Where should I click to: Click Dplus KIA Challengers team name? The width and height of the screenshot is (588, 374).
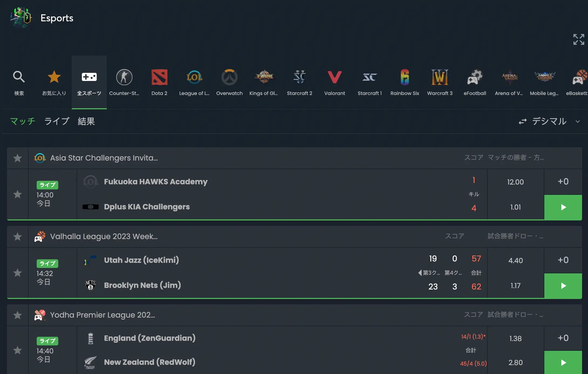pyautogui.click(x=147, y=207)
